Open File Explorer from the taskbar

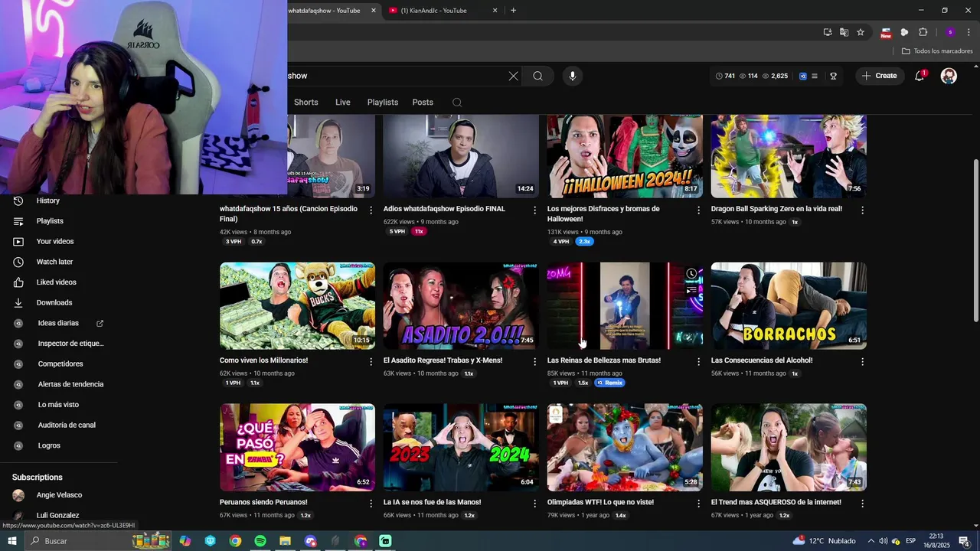[x=285, y=541]
